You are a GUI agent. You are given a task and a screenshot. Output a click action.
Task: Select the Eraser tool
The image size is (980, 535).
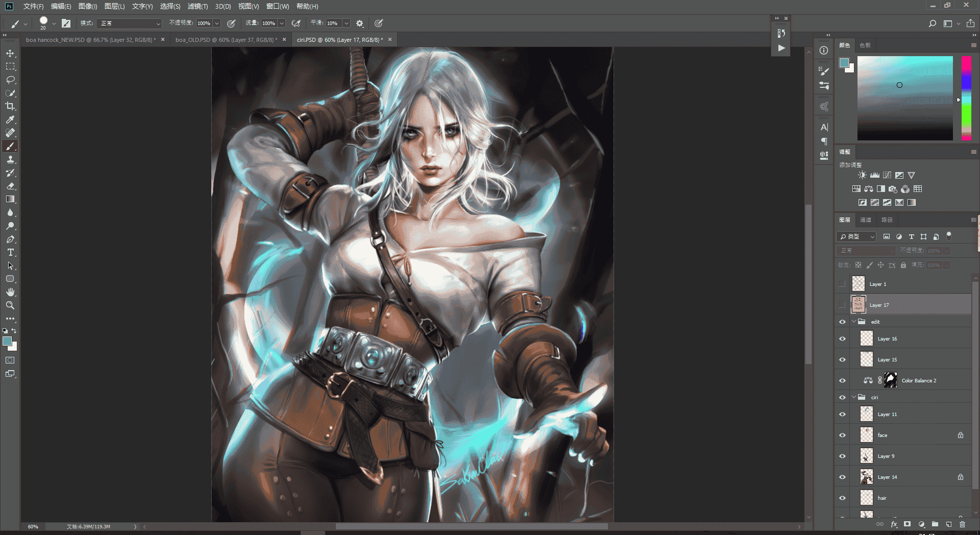coord(10,186)
